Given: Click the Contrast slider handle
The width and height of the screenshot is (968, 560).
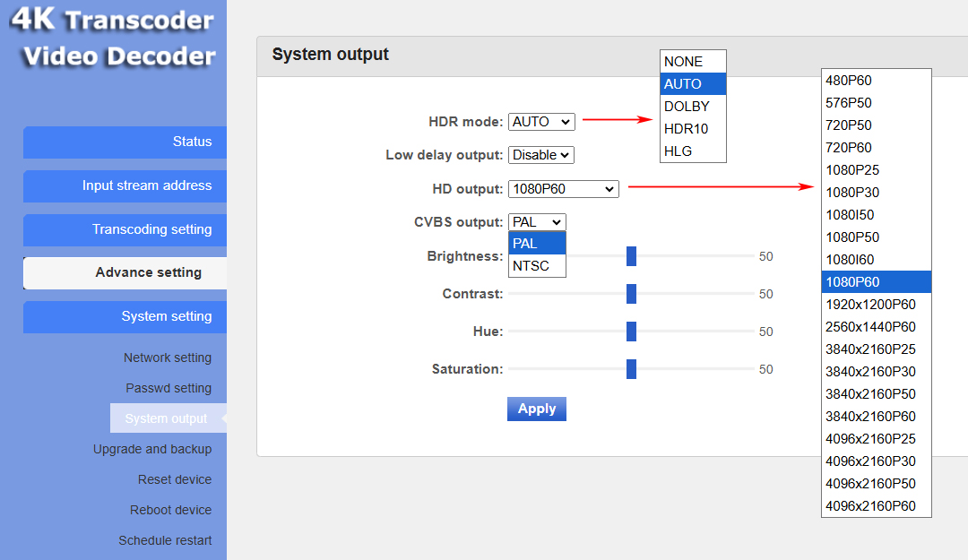Looking at the screenshot, I should [631, 294].
